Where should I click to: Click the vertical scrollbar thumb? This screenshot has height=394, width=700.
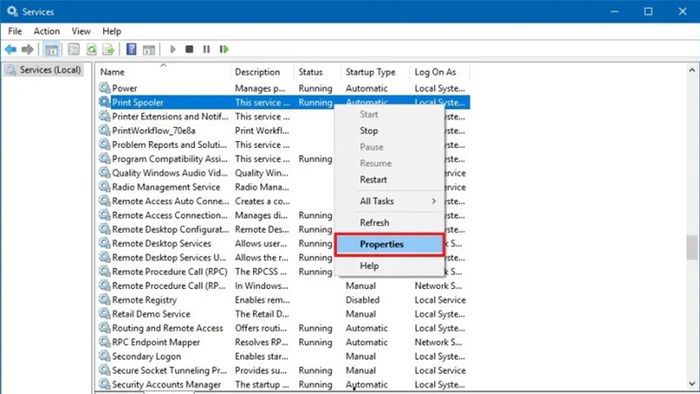692,247
